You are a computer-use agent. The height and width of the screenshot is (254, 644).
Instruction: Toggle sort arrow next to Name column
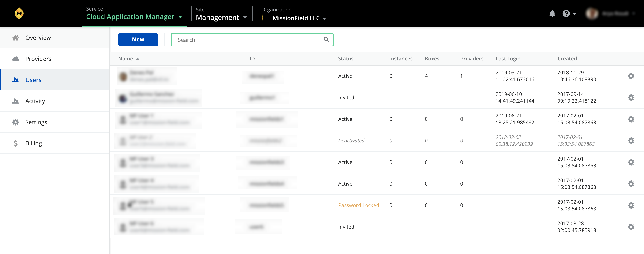[138, 59]
